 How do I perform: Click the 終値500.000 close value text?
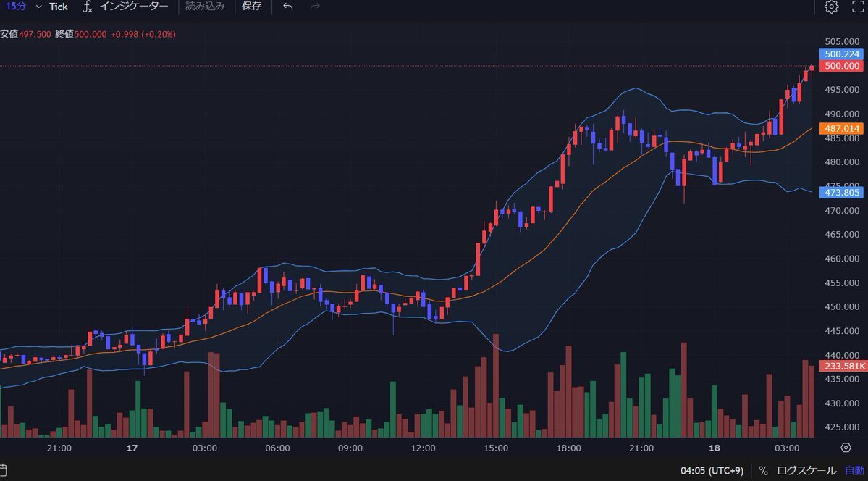pyautogui.click(x=81, y=34)
